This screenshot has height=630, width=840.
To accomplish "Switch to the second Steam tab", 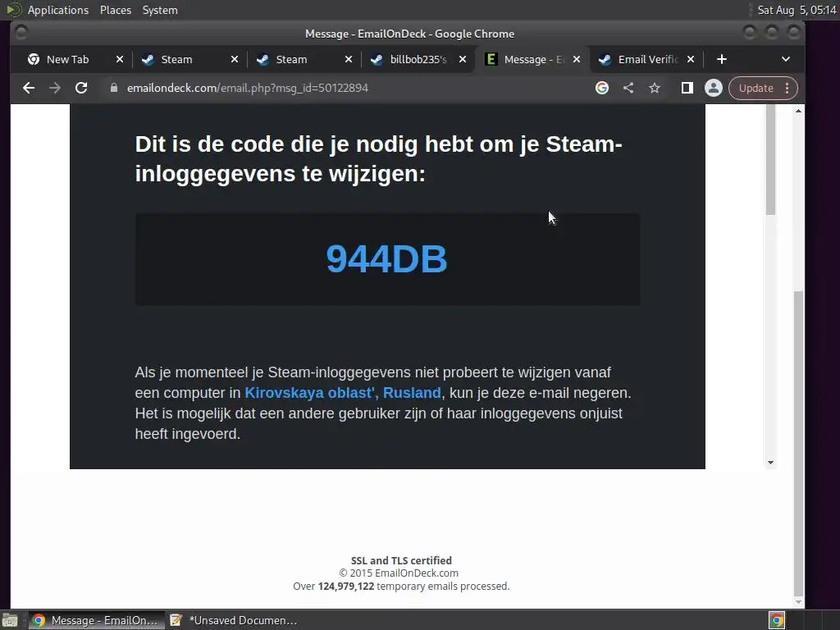I will coord(291,59).
